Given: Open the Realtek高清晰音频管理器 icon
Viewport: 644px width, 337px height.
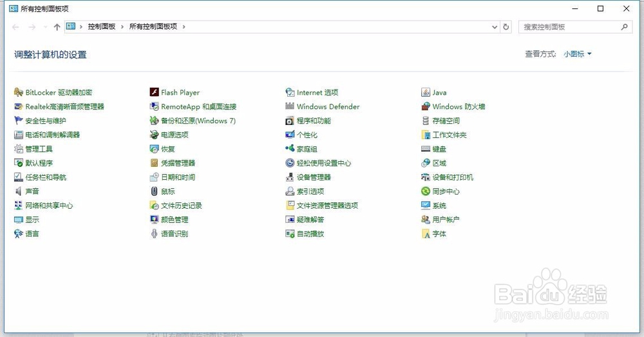Looking at the screenshot, I should 18,106.
